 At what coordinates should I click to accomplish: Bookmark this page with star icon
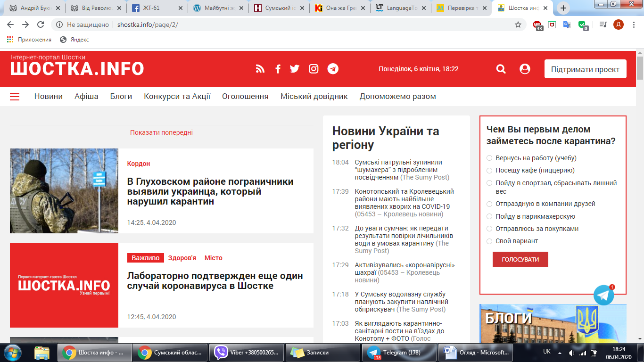click(x=518, y=25)
